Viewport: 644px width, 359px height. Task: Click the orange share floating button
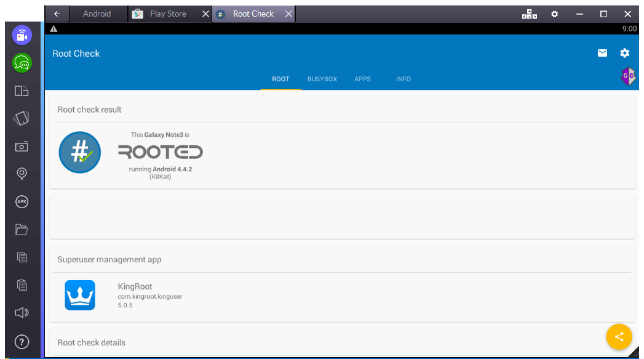(x=619, y=337)
